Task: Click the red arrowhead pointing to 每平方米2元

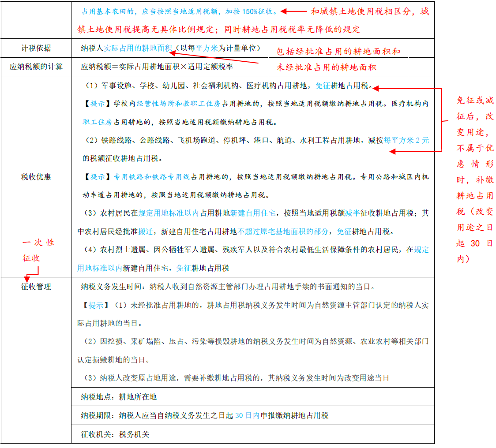Action: tap(393, 151)
